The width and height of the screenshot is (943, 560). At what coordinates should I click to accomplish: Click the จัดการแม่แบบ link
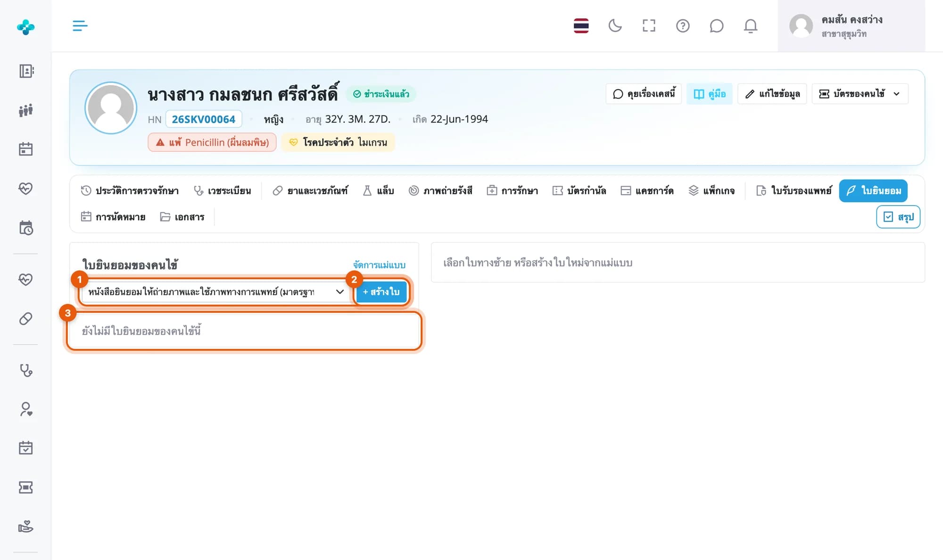click(379, 265)
